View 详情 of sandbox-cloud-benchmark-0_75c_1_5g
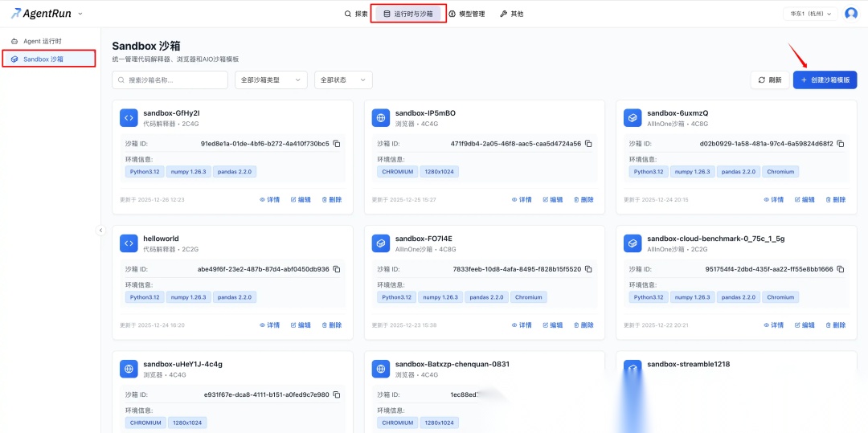Screen dimensions: 868x433 coord(773,325)
